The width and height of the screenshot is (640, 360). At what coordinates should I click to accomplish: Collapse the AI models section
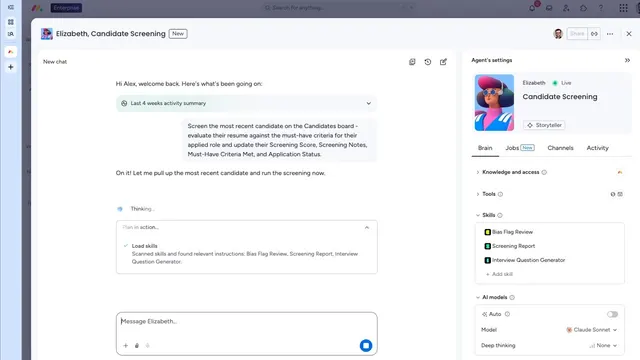coord(478,298)
